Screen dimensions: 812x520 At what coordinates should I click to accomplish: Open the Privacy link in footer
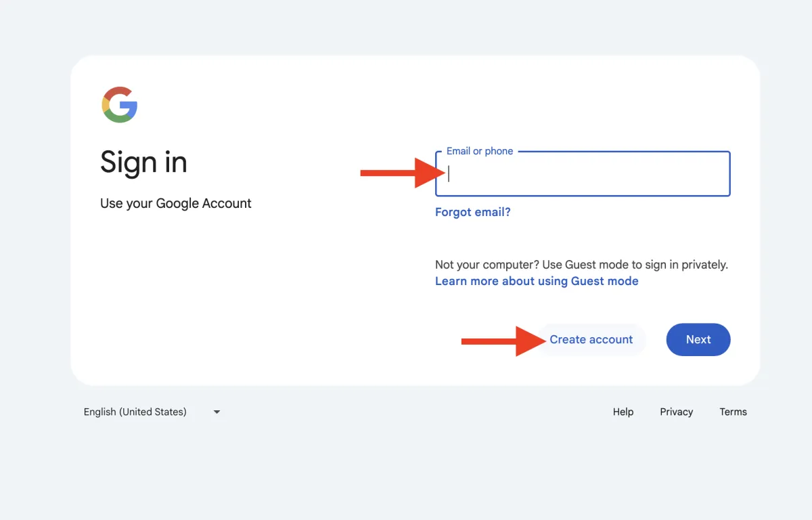pos(677,412)
